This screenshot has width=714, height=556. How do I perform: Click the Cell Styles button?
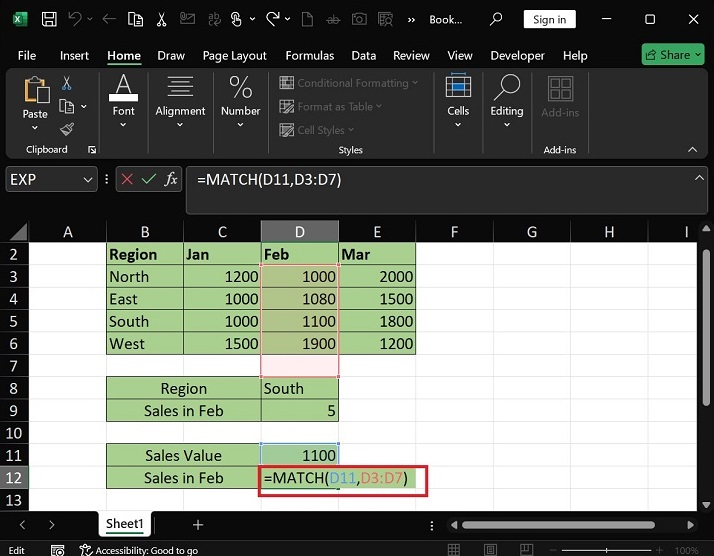pos(316,130)
